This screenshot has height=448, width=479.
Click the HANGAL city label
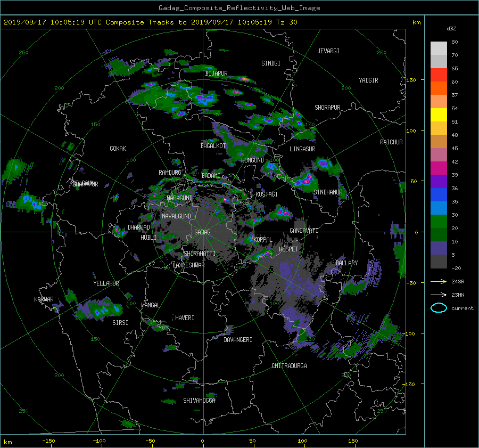150,305
